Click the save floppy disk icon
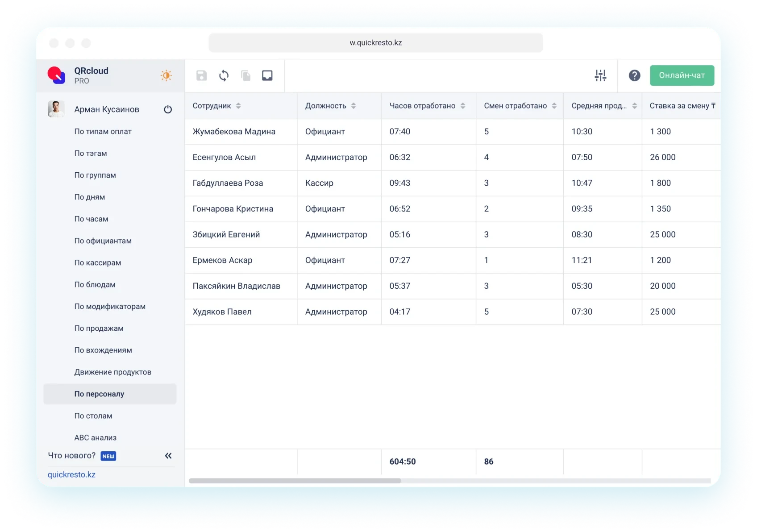757x532 pixels. [201, 75]
